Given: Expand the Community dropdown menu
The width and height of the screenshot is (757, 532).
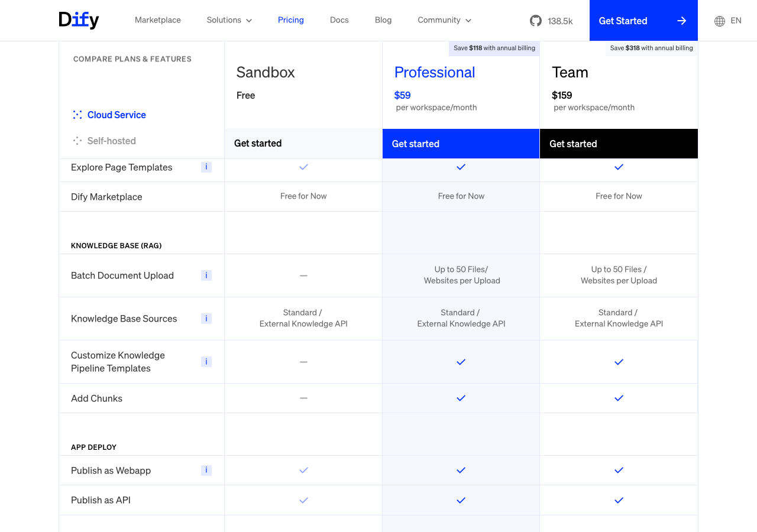Looking at the screenshot, I should [x=444, y=20].
